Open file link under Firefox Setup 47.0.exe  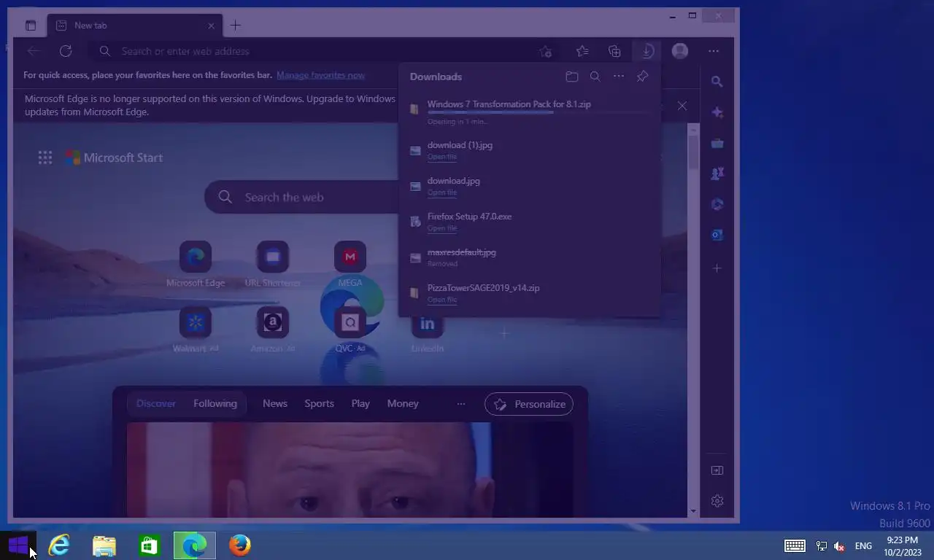[x=442, y=228]
